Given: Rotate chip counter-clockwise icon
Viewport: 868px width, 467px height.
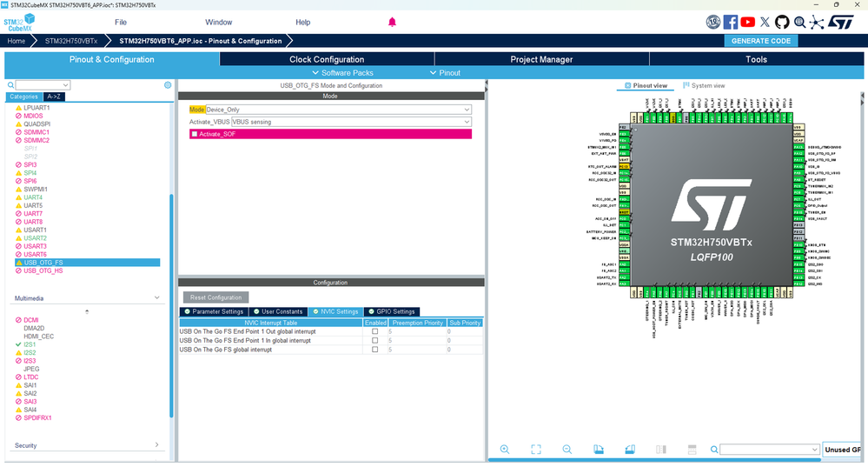Looking at the screenshot, I should pos(629,450).
